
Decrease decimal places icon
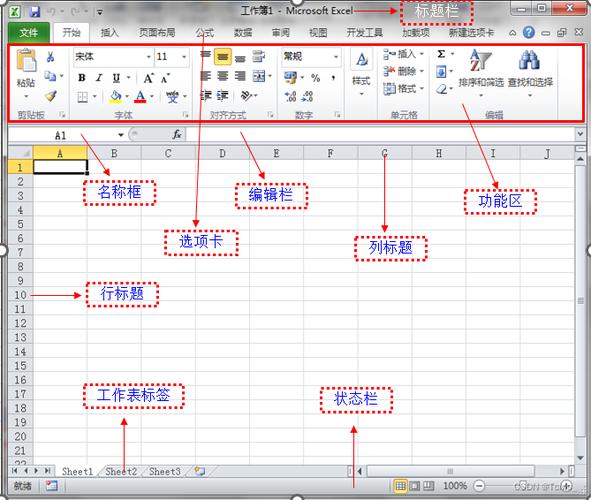[307, 96]
